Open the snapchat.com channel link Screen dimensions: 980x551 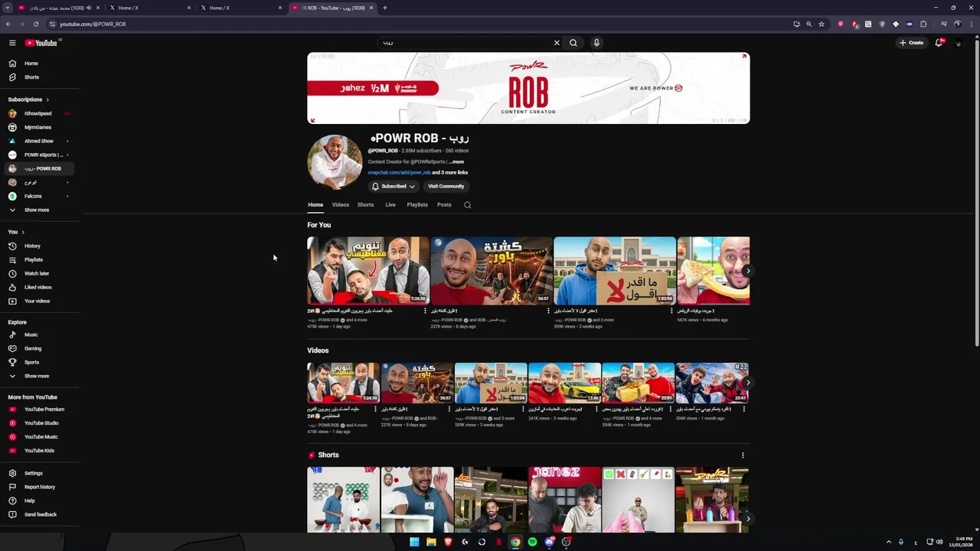pos(399,173)
